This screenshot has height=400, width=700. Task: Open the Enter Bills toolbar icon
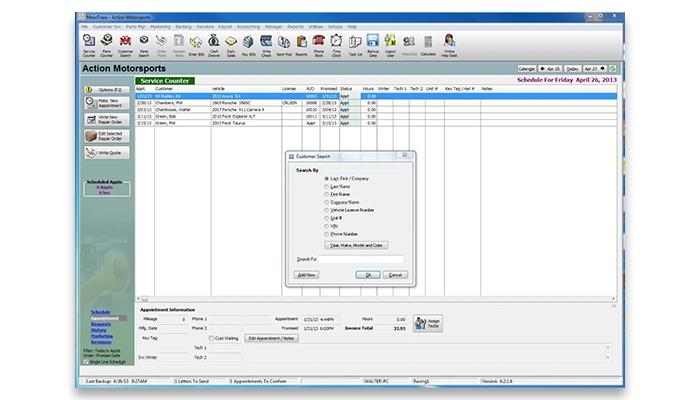[x=196, y=45]
